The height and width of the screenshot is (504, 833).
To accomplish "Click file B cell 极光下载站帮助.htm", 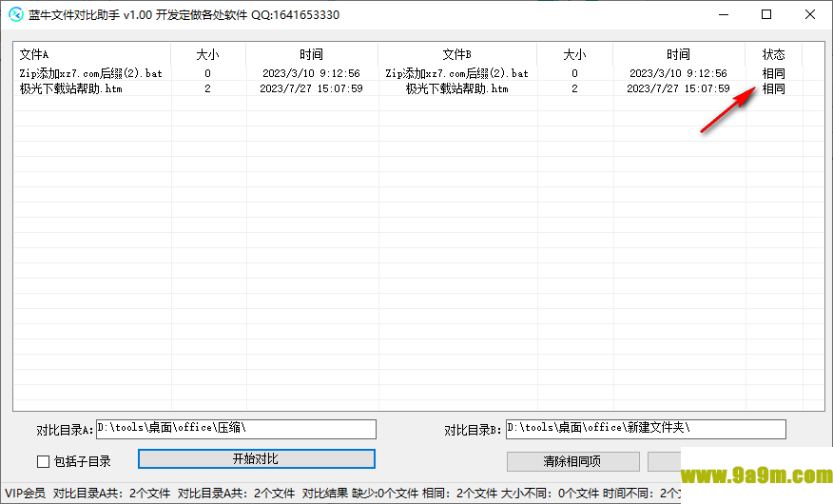I will click(x=456, y=88).
